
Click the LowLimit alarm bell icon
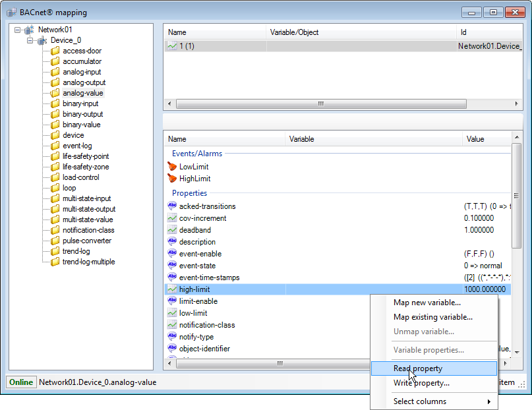[x=173, y=167]
